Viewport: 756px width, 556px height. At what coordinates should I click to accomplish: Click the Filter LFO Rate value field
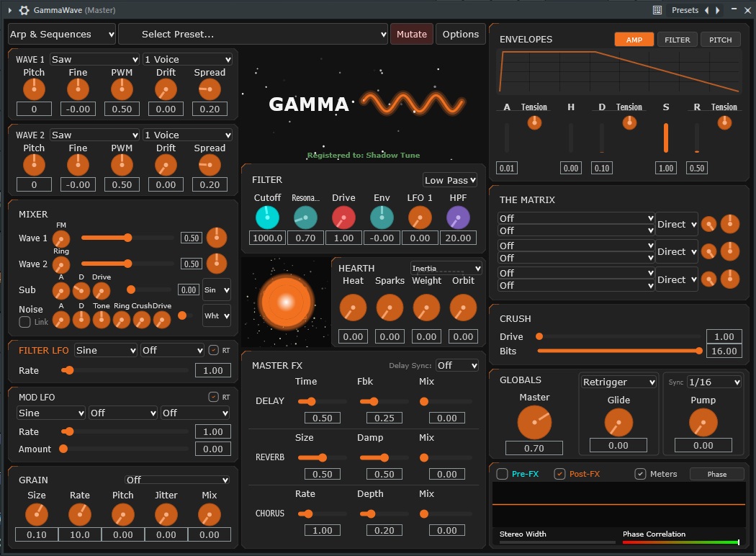[x=213, y=370]
